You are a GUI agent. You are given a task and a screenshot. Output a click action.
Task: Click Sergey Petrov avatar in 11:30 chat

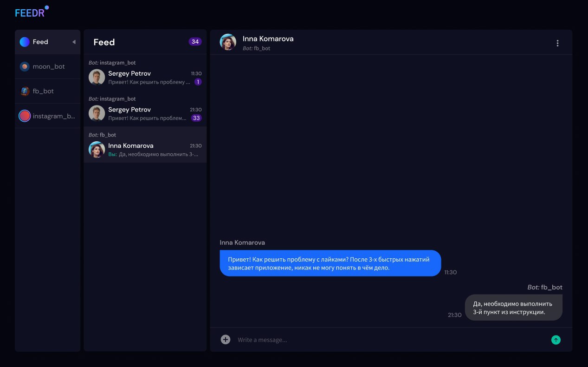97,77
